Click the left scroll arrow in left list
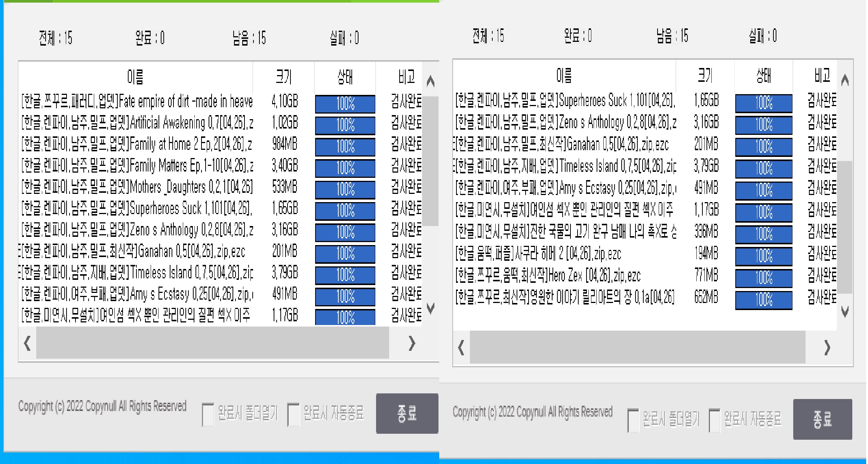868x464 pixels. click(x=27, y=343)
